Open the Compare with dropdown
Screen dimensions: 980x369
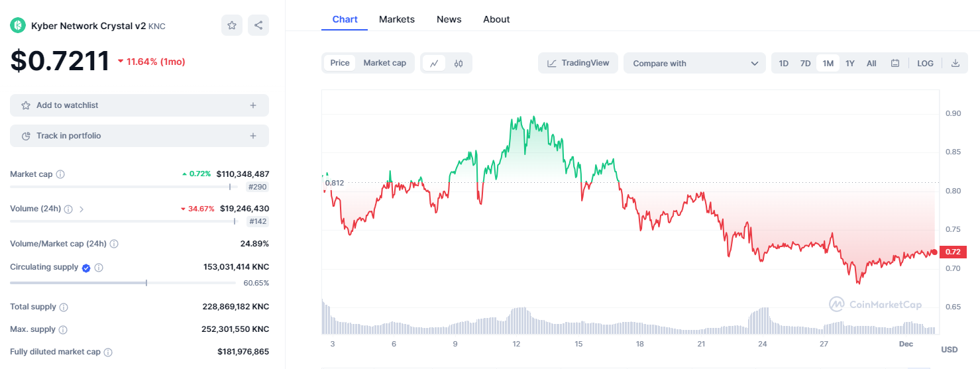tap(694, 64)
